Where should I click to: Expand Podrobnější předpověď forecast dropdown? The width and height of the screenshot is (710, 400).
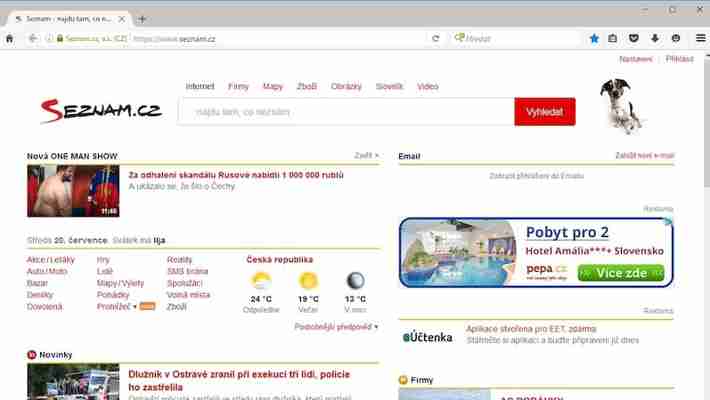tap(336, 327)
